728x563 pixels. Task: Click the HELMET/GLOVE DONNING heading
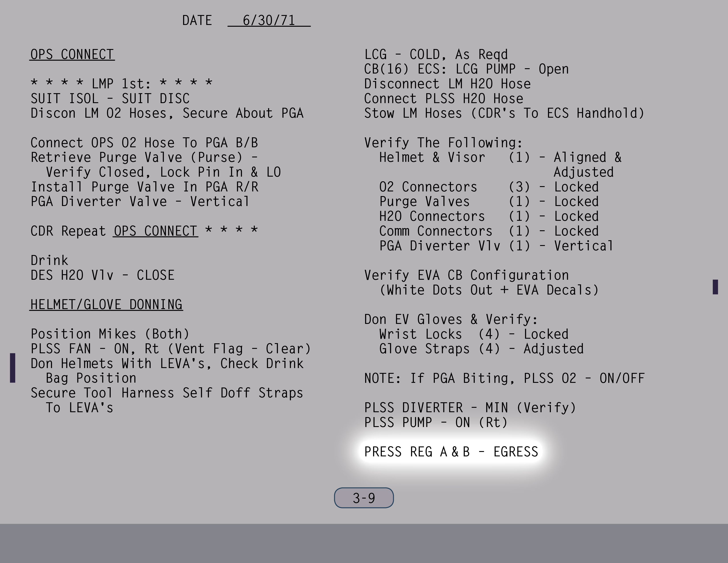coord(106,304)
